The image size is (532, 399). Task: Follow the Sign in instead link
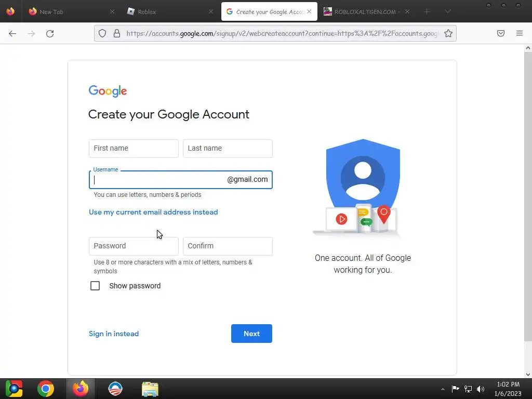tap(114, 334)
